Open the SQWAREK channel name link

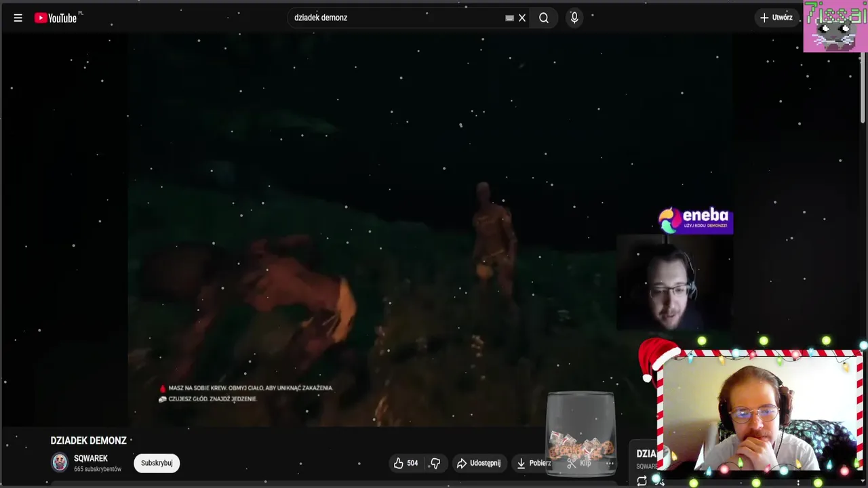[x=91, y=458]
